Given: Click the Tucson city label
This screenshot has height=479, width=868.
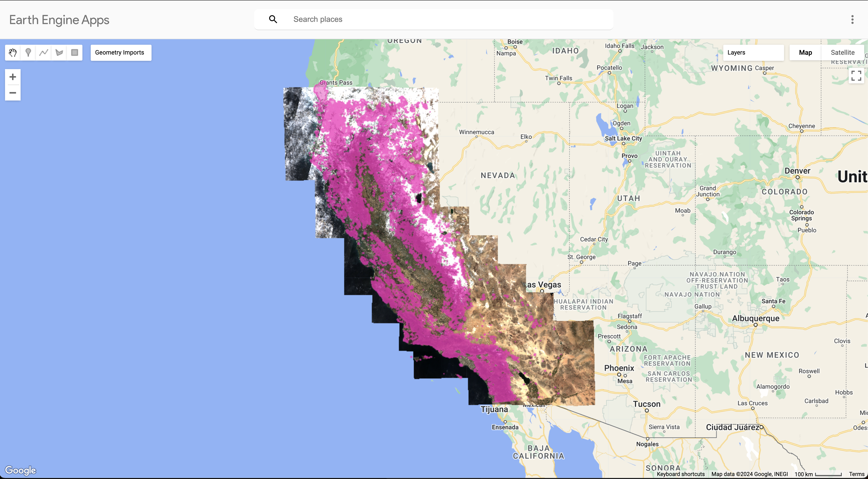Looking at the screenshot, I should pos(647,404).
